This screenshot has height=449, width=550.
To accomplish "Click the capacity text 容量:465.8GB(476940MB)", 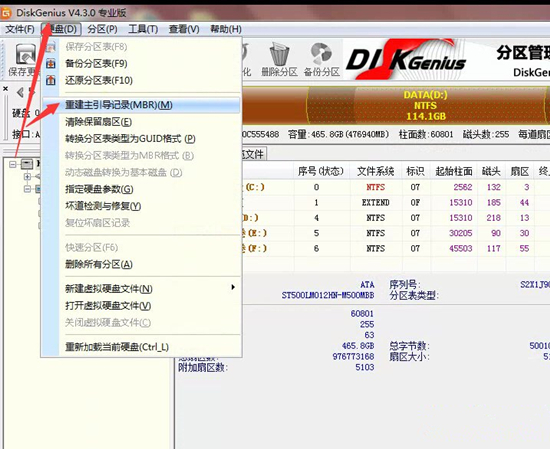I will [x=338, y=134].
